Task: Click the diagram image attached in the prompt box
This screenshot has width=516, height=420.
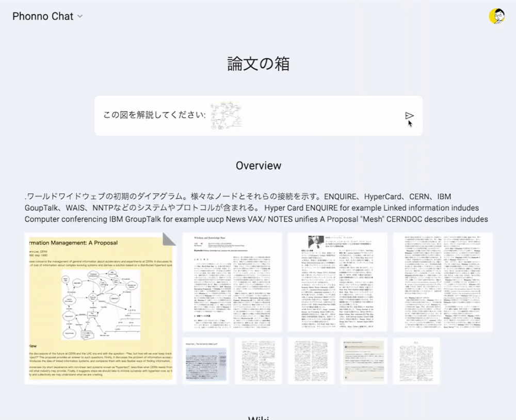Action: (226, 116)
